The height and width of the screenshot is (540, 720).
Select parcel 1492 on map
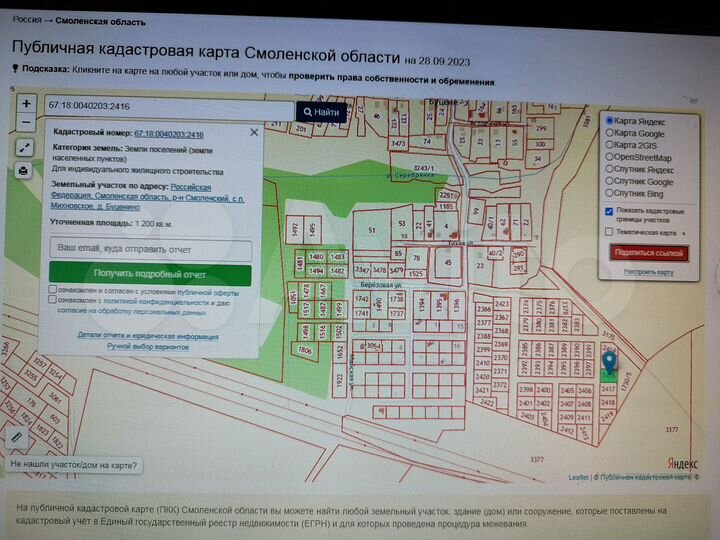(295, 229)
